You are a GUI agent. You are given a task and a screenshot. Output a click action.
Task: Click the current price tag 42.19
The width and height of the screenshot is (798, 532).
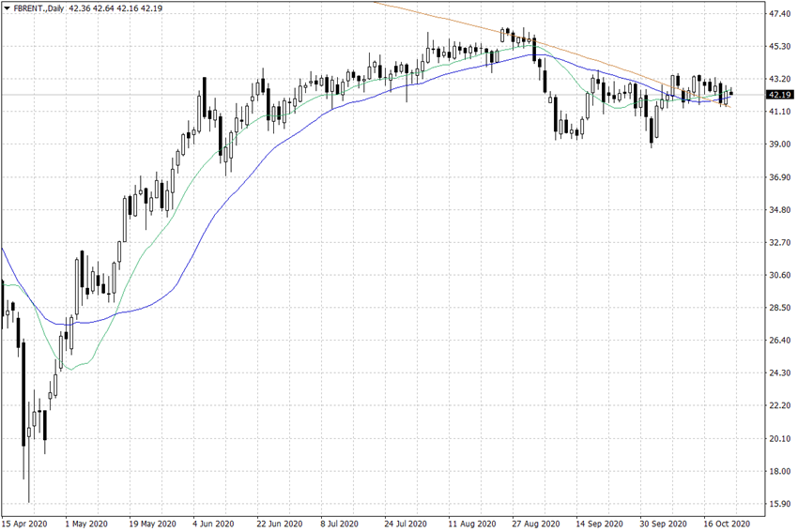tap(780, 95)
